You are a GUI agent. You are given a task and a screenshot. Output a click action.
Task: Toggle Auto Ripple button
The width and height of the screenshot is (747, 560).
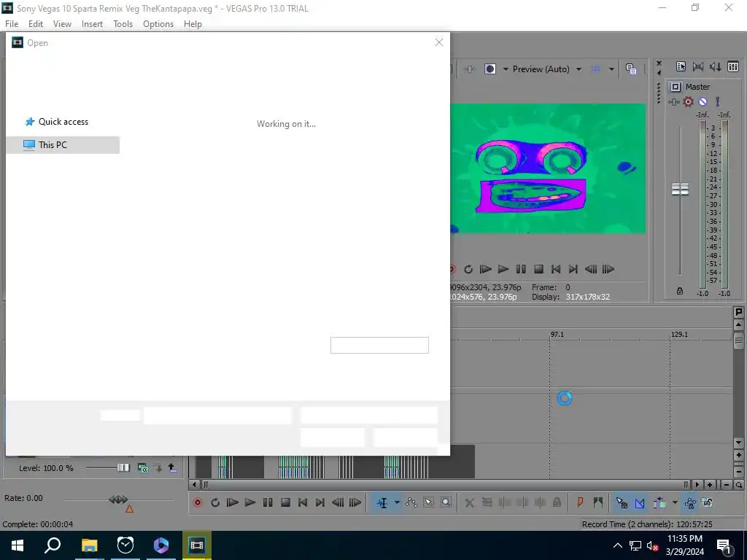click(659, 502)
